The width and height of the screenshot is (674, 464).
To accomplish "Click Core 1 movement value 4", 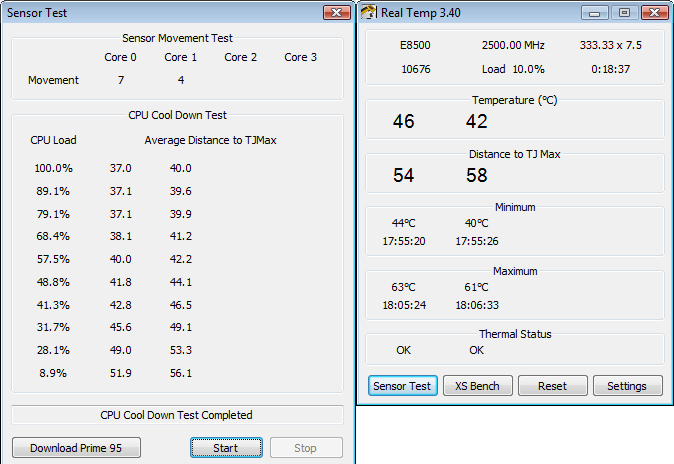I will click(181, 80).
